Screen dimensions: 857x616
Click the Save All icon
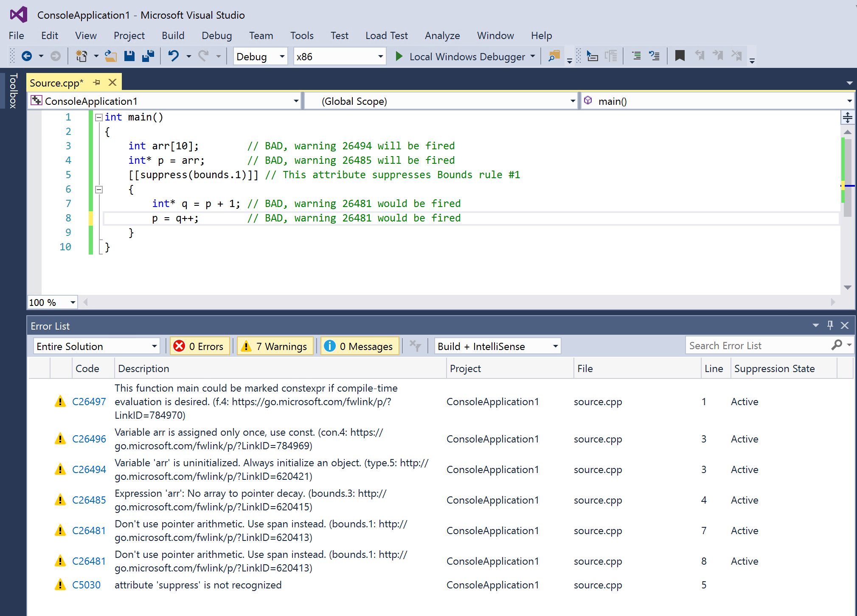pos(148,56)
